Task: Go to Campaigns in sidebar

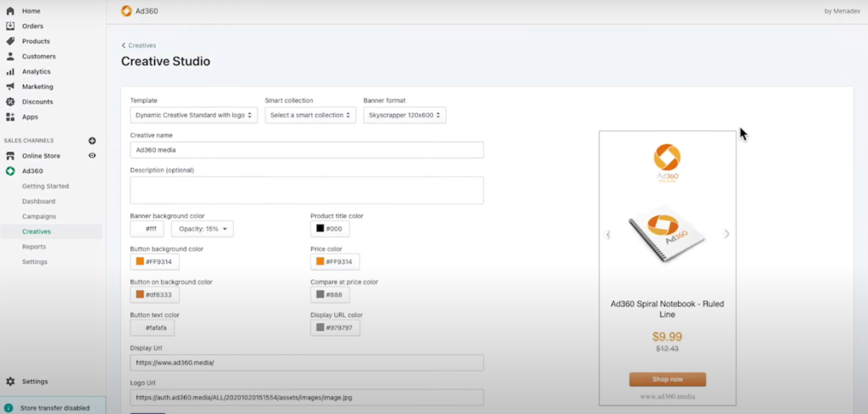Action: click(x=39, y=216)
